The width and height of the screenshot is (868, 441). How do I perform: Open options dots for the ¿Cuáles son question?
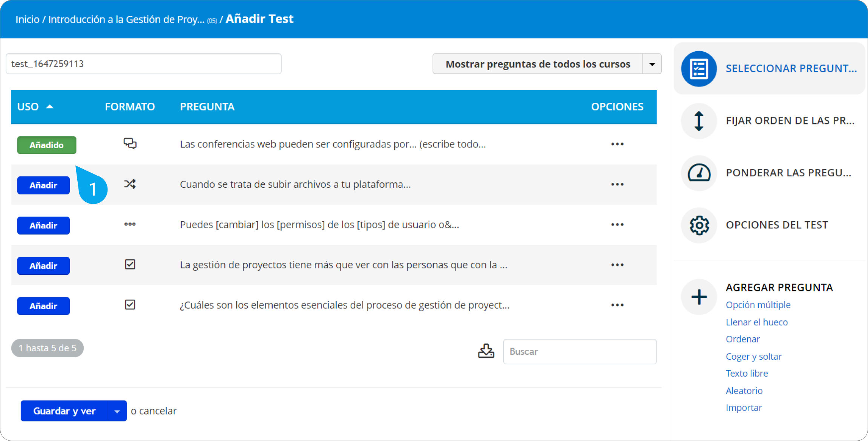(x=617, y=305)
